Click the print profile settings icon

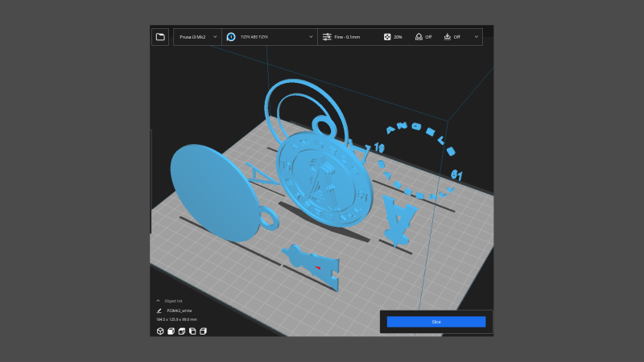tap(327, 37)
